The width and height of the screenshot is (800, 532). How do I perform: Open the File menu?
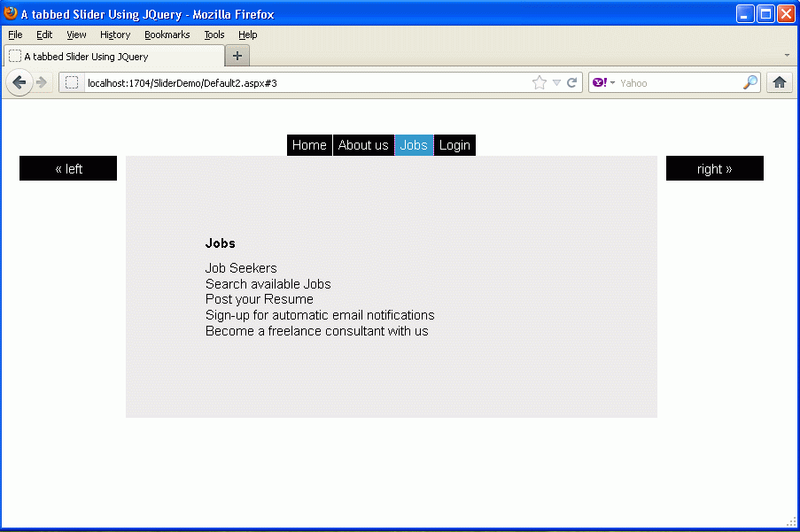(x=15, y=35)
